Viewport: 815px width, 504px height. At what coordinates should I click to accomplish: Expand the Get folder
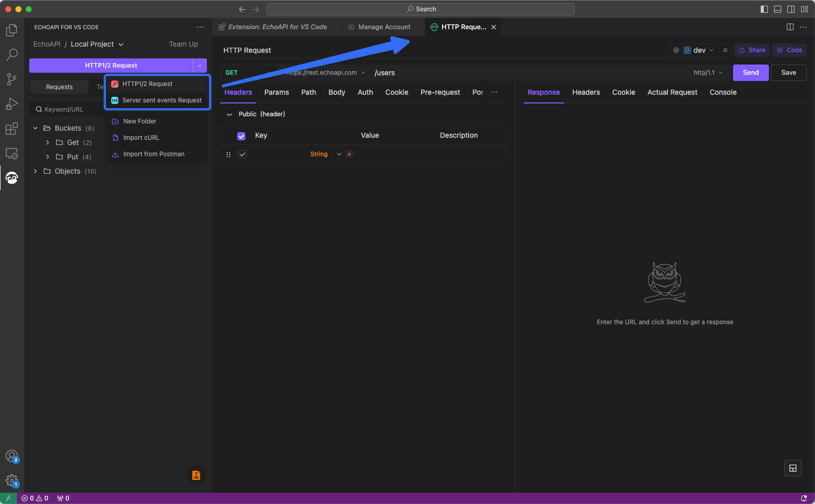point(48,142)
